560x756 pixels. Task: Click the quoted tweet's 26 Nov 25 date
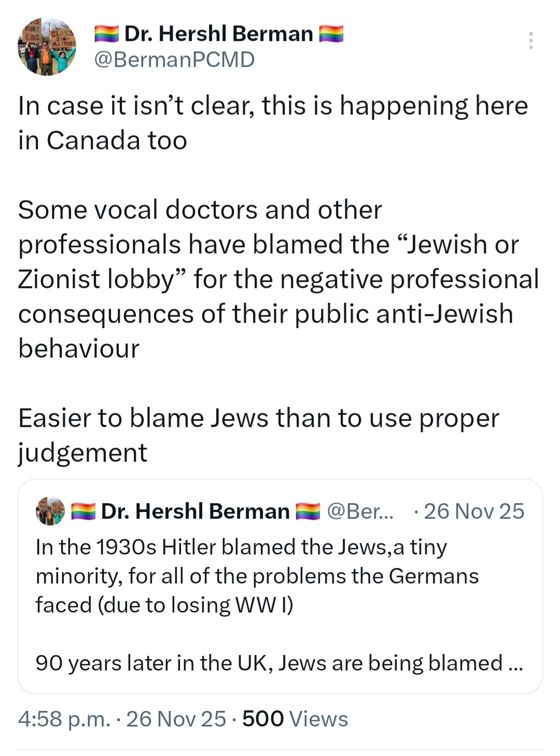(474, 511)
